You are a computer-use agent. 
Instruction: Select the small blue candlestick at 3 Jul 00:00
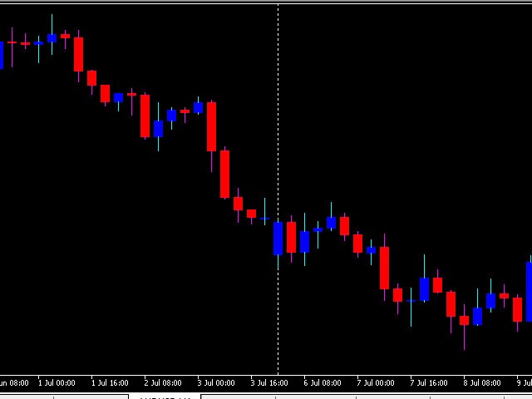point(198,107)
